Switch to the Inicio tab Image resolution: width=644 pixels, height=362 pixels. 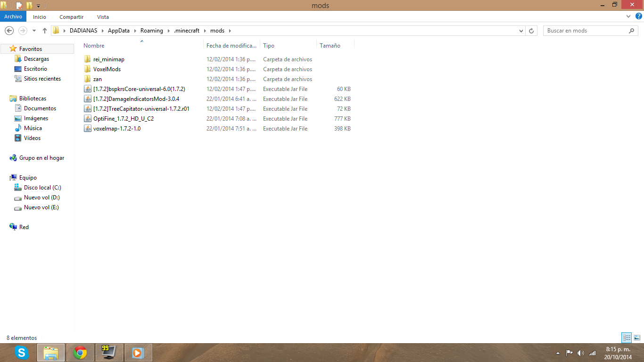[x=40, y=16]
